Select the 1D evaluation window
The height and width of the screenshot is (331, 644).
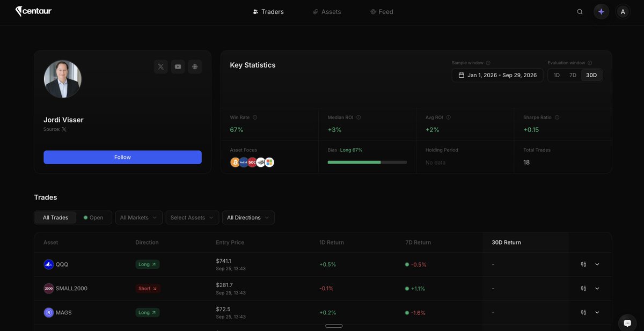pos(557,75)
